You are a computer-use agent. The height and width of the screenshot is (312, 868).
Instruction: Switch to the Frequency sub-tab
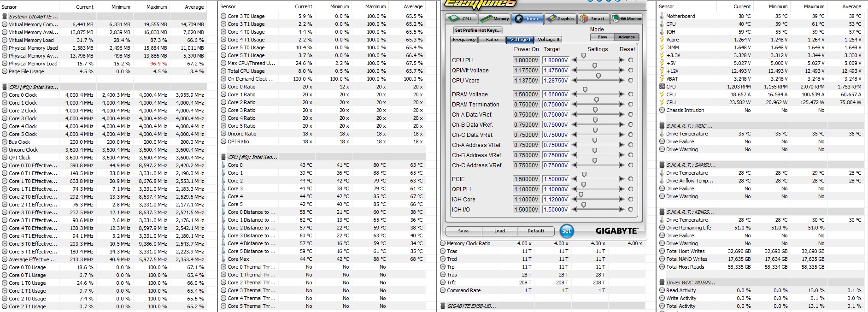click(464, 40)
